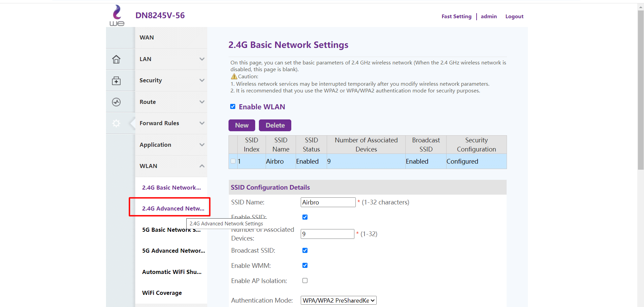The width and height of the screenshot is (644, 307).
Task: Open 2.4G Basic Network settings
Action: click(171, 188)
